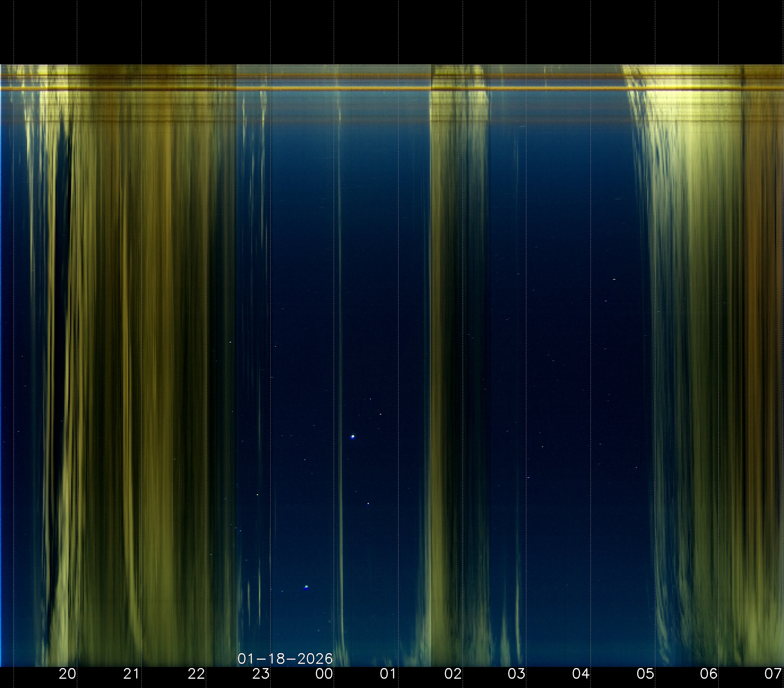The height and width of the screenshot is (688, 784).
Task: Click the small white star below brightest star
Action: pyautogui.click(x=368, y=503)
